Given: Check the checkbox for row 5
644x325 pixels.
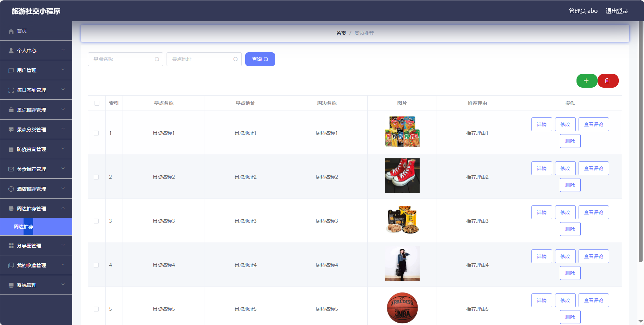Looking at the screenshot, I should 96,309.
